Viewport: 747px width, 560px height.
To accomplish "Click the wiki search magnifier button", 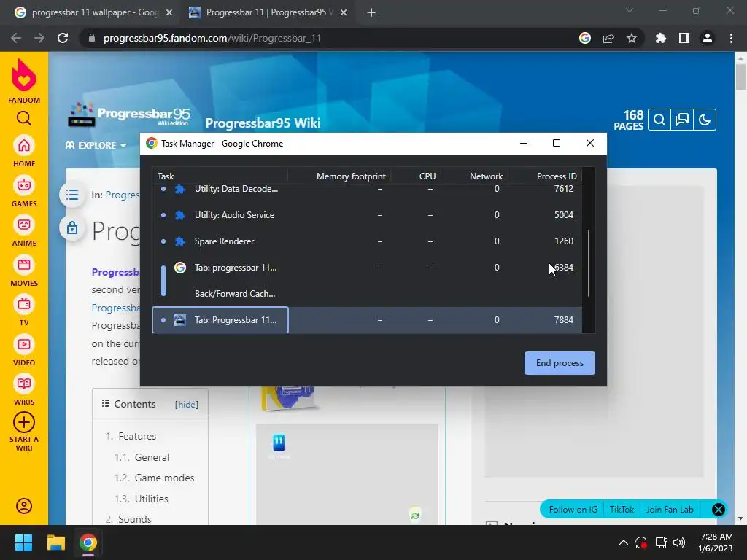I will pyautogui.click(x=659, y=120).
